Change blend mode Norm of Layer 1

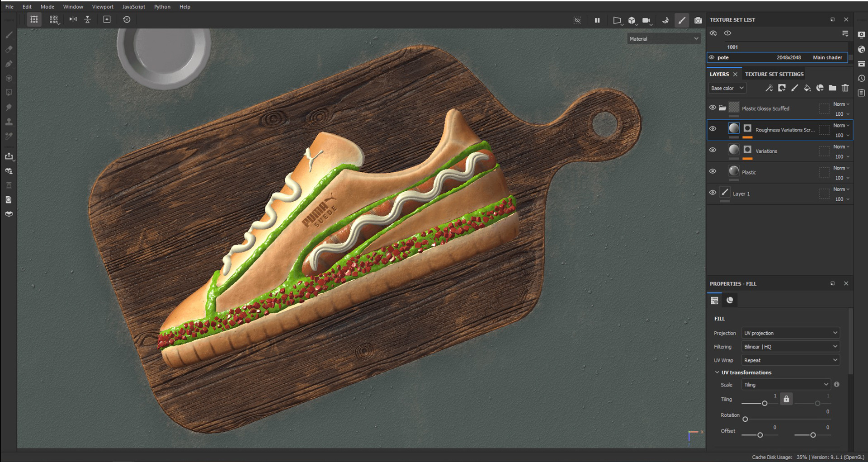coord(841,189)
